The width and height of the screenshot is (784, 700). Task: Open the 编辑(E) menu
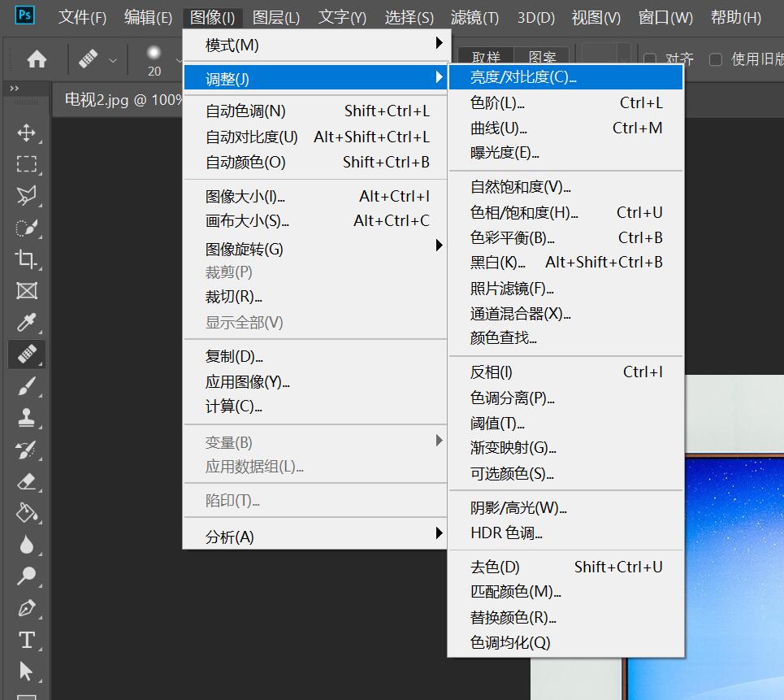tap(148, 18)
